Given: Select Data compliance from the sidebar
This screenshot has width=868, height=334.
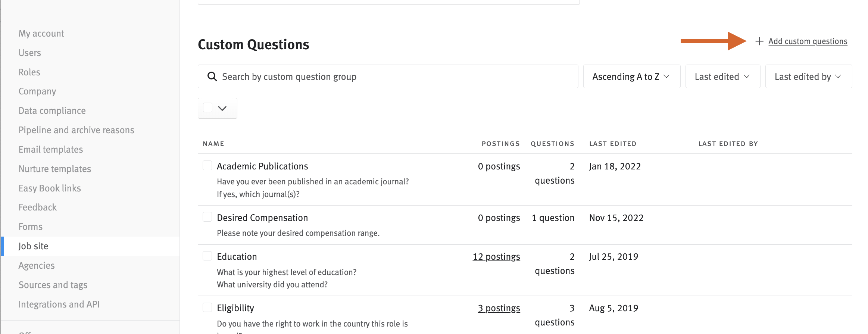Looking at the screenshot, I should 52,110.
